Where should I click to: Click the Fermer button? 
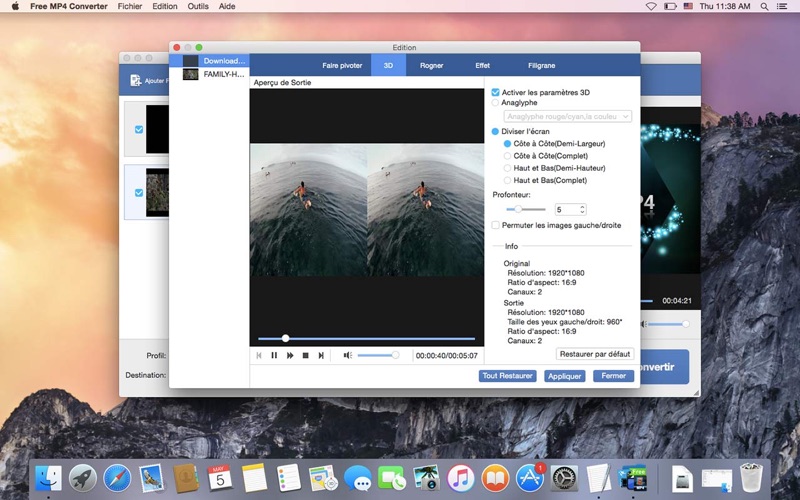point(613,376)
